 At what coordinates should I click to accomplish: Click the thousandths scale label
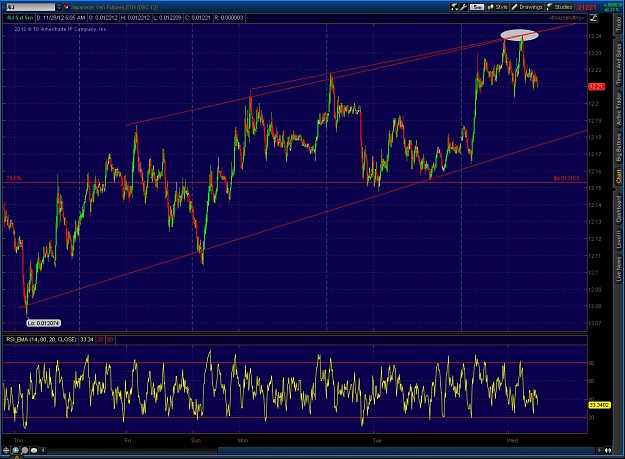pyautogui.click(x=566, y=18)
